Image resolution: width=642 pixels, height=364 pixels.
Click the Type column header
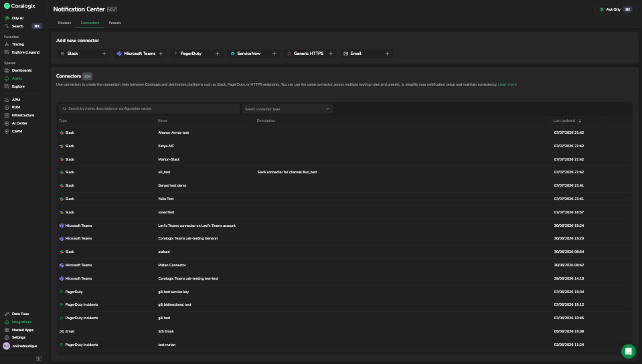pos(63,121)
